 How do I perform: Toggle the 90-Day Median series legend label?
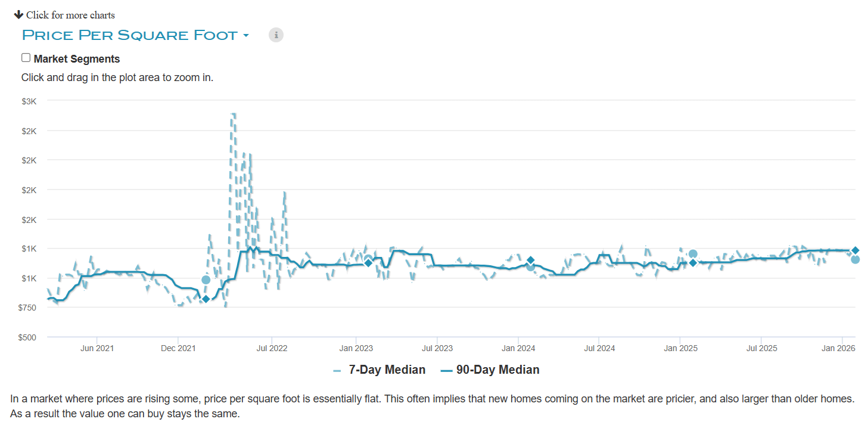[x=497, y=370]
